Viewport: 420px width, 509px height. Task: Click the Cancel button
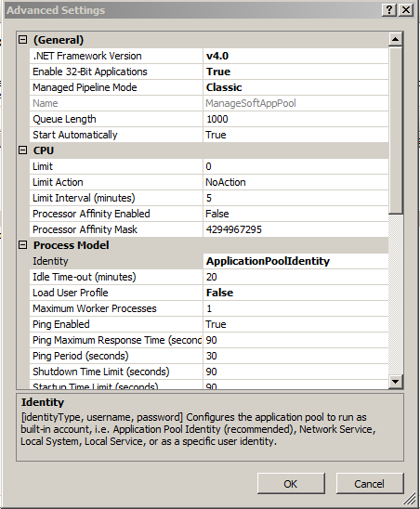coord(370,484)
